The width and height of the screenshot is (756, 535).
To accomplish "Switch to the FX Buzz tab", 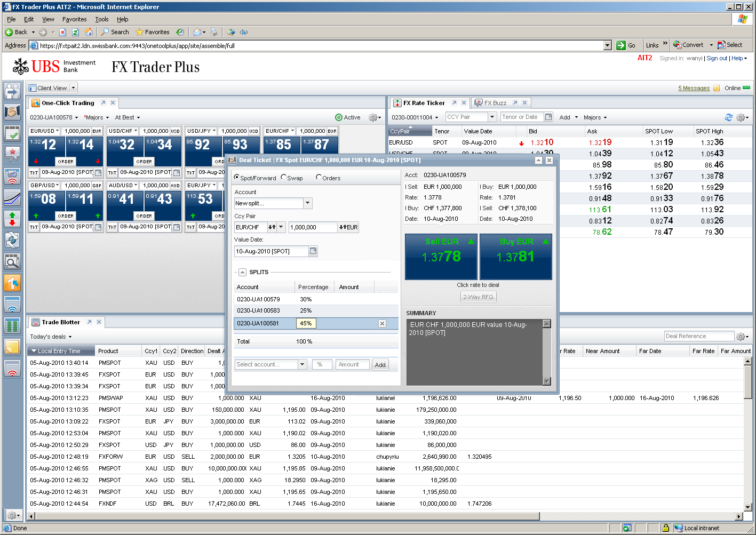I will 495,103.
